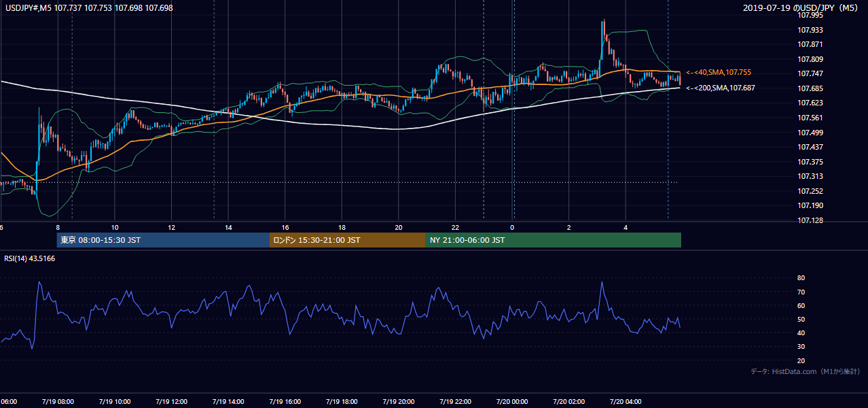Click the RSI 40 level label
This screenshot has height=408, width=868.
coord(801,333)
